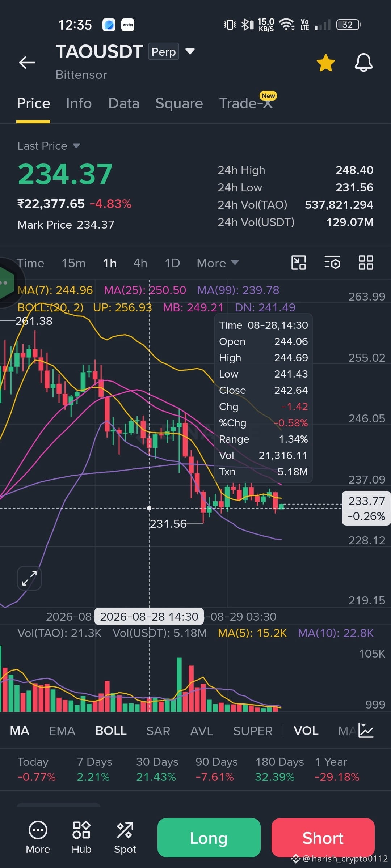Switch to the Square tab
Screen dimensions: 391x868
pos(179,104)
